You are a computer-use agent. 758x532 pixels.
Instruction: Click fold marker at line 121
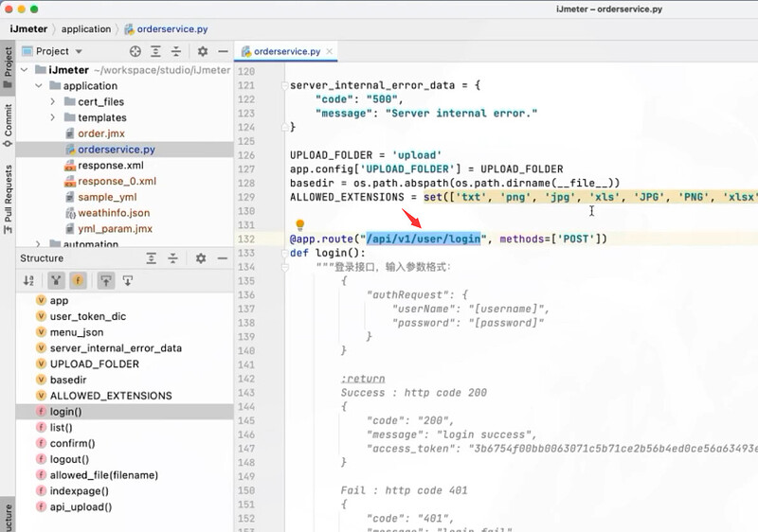click(285, 85)
